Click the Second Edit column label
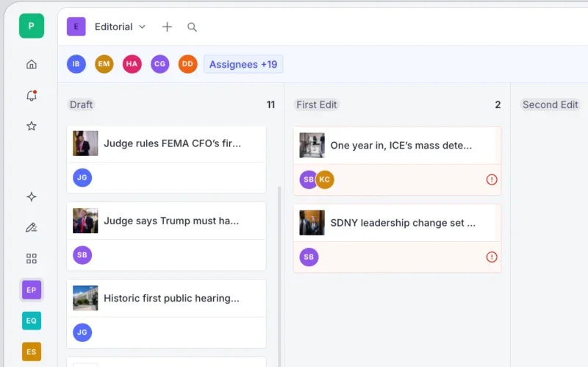Viewport: 588px width, 367px height. [550, 104]
